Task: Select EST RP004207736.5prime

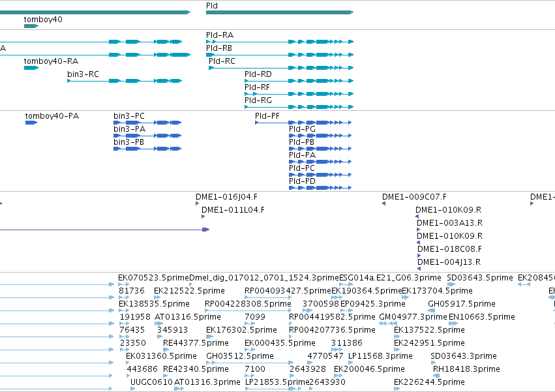Action: pos(291,337)
